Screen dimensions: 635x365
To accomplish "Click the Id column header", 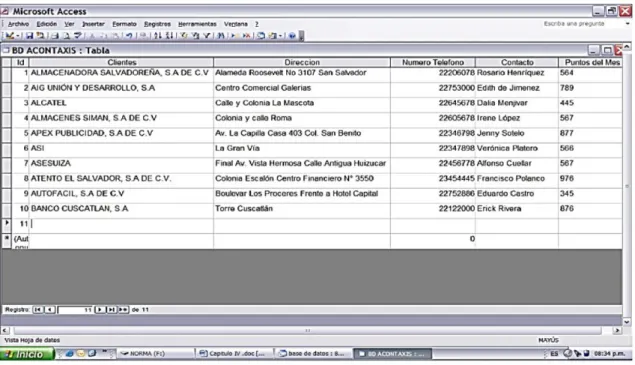I will (x=20, y=62).
